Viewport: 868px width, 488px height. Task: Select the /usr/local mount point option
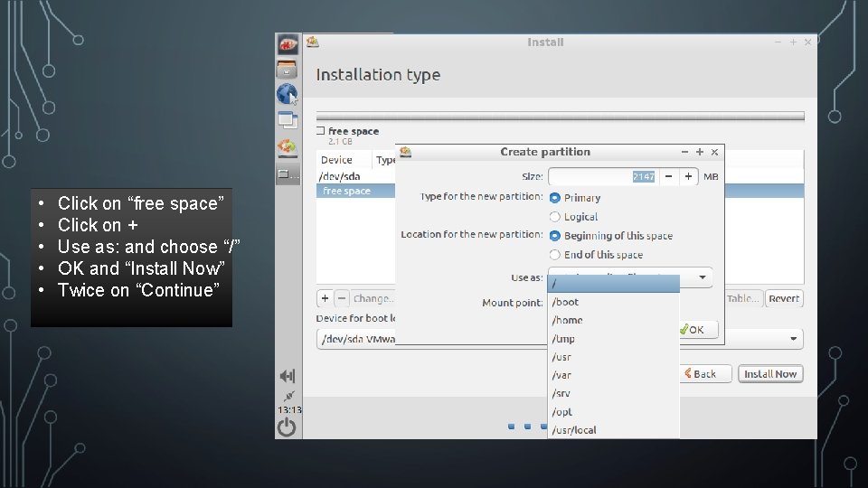pos(613,430)
